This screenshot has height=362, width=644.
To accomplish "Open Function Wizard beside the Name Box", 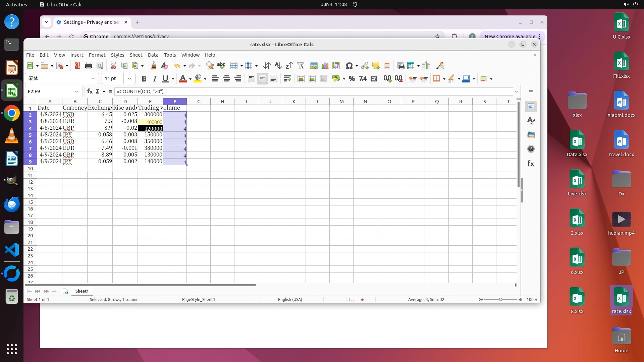I will [90, 92].
